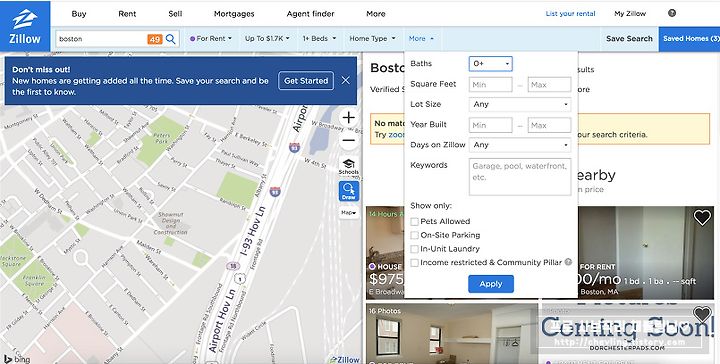Open the For Rent dropdown
The image size is (720, 364).
pos(211,39)
